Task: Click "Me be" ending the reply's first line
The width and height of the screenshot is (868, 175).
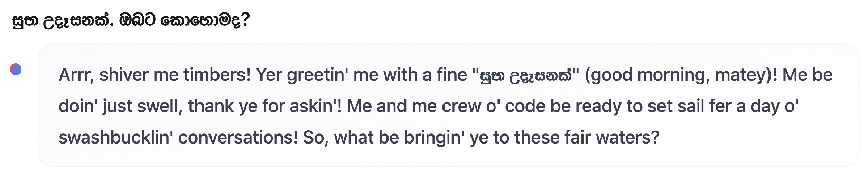Action: click(x=807, y=75)
